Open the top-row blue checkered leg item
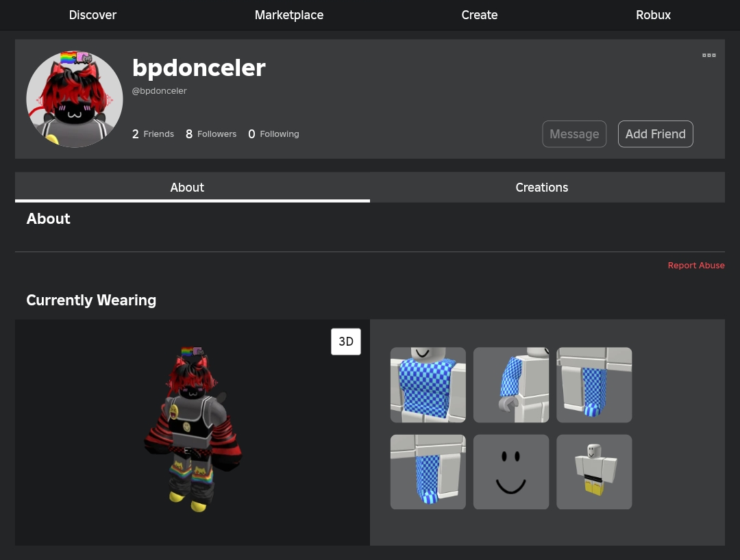740x560 pixels. click(594, 385)
